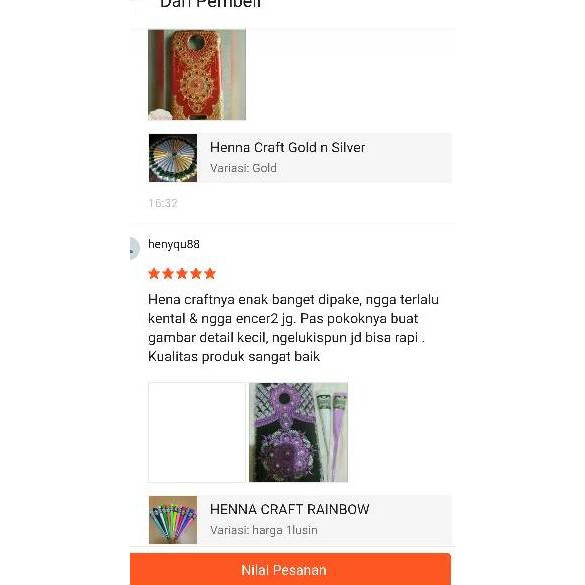Tap henyqu88's review text about Hena craft
The height and width of the screenshot is (585, 585).
293,328
